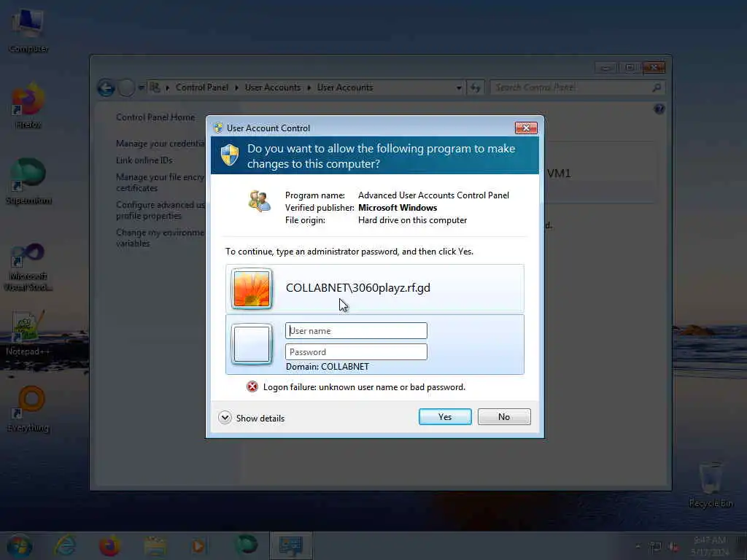Click search magnifier in Control Panel
Viewport: 747px width, 560px height.
pyautogui.click(x=657, y=87)
